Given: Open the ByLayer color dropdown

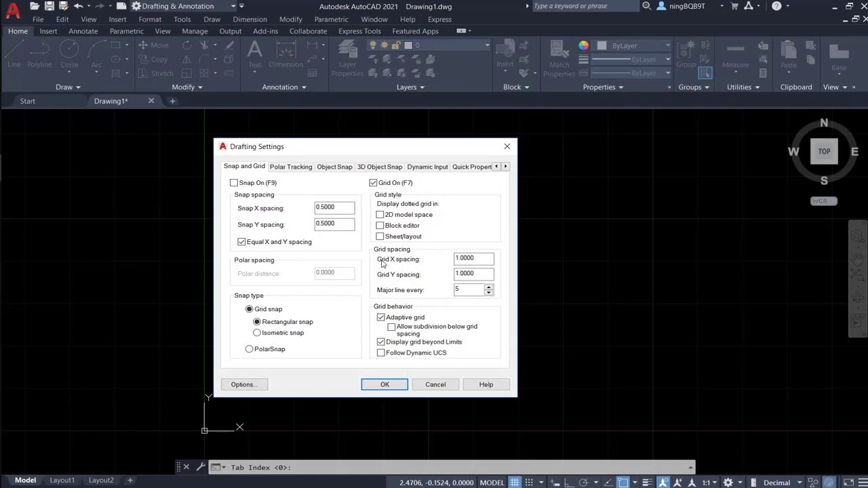Looking at the screenshot, I should point(668,45).
